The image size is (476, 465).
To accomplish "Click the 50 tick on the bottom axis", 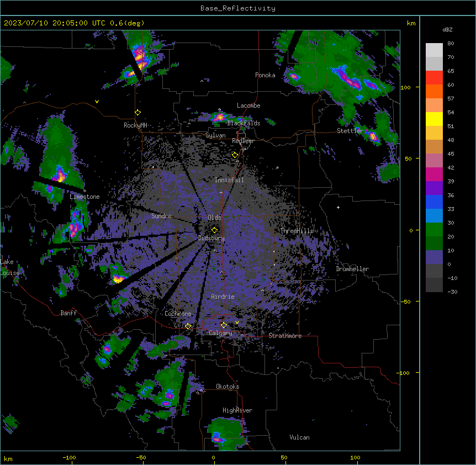I will point(284,457).
